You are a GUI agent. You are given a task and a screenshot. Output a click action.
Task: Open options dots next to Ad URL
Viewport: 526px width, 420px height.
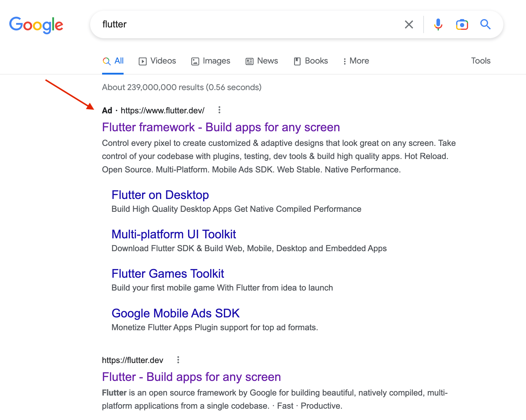pyautogui.click(x=219, y=110)
